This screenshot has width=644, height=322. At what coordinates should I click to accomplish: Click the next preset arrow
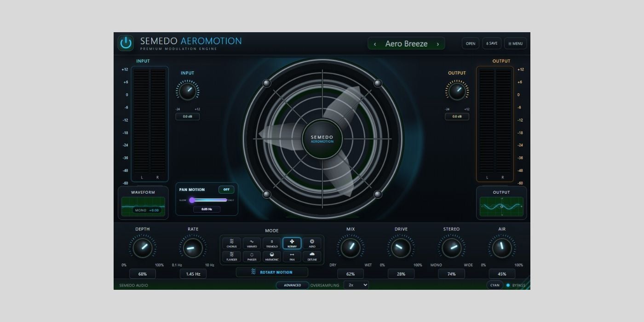click(x=438, y=44)
